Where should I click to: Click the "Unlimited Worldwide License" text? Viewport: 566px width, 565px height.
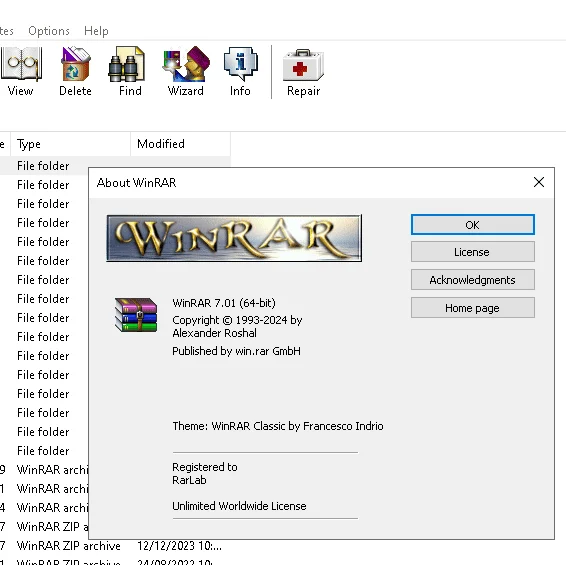click(x=239, y=506)
